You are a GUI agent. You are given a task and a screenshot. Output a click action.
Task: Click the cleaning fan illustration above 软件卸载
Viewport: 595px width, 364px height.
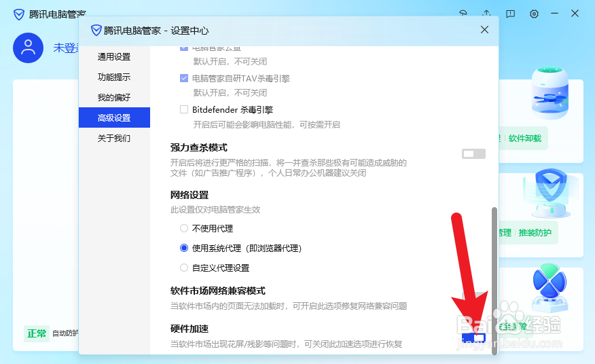pyautogui.click(x=550, y=93)
